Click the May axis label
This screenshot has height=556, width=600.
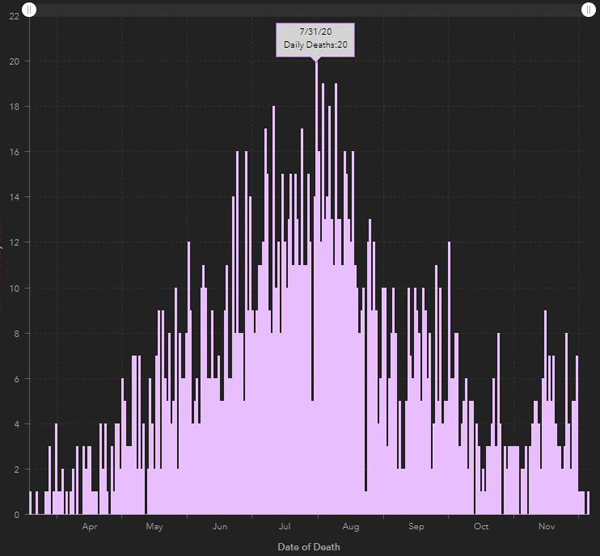pyautogui.click(x=154, y=527)
